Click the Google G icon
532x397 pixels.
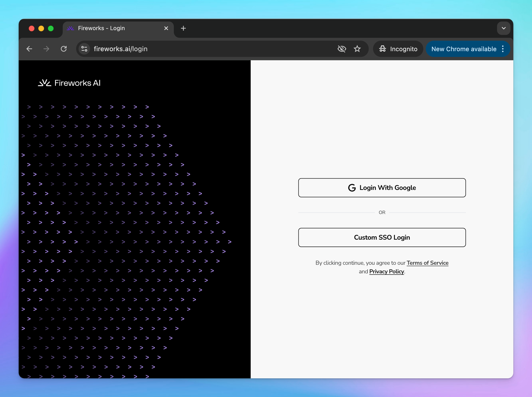[352, 188]
